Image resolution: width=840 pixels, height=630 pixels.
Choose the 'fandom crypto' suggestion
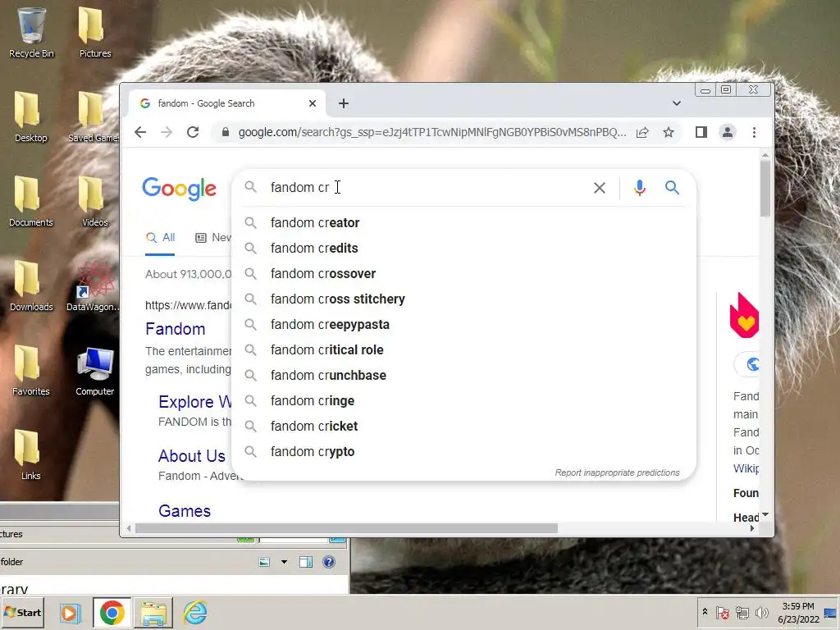(463, 452)
